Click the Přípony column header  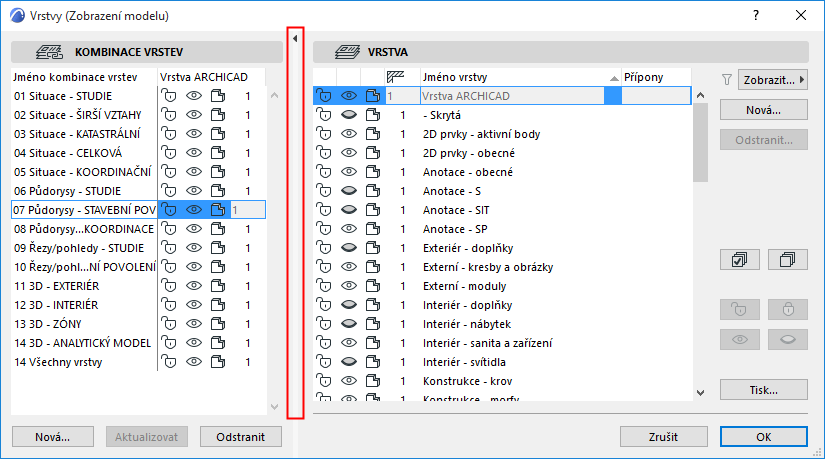tap(656, 77)
